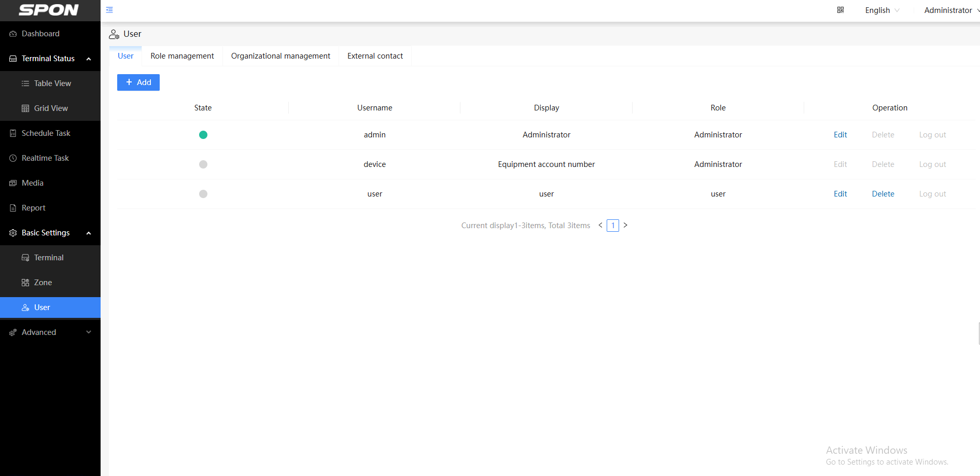Open Zone settings in sidebar
The image size is (980, 476).
43,283
